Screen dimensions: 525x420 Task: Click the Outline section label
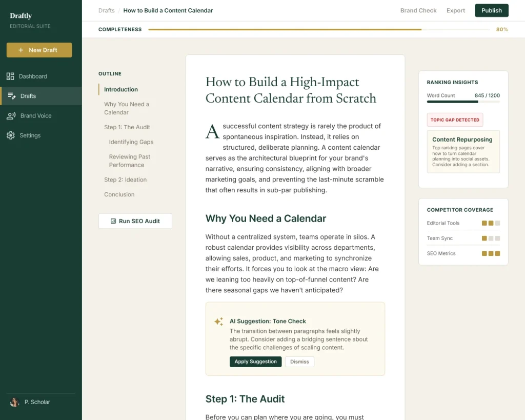110,74
